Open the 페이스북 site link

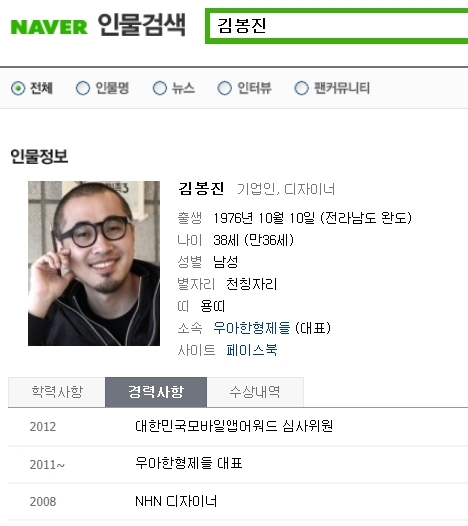[x=252, y=350]
